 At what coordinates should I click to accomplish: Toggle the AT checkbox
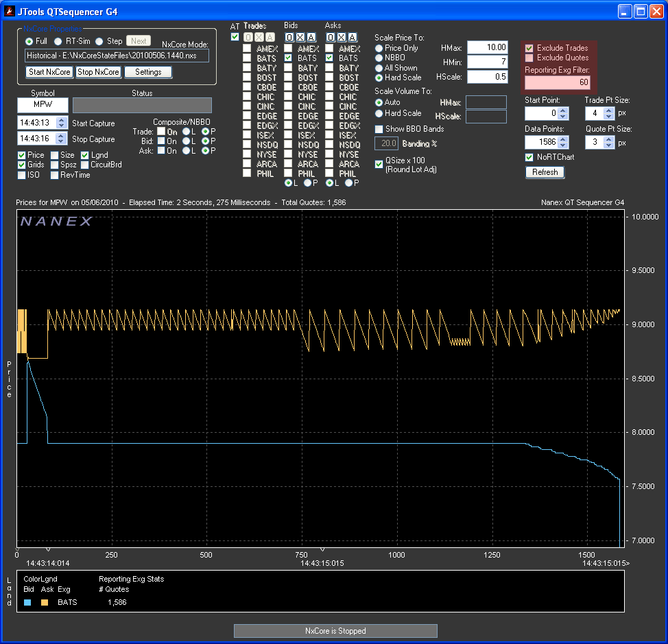tap(235, 37)
